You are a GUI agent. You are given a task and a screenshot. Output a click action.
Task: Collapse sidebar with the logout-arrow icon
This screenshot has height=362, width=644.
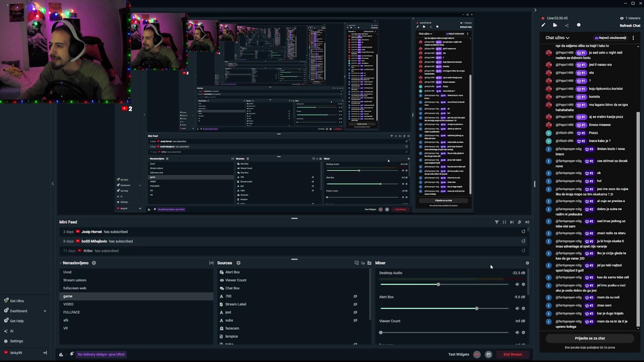pos(45,353)
